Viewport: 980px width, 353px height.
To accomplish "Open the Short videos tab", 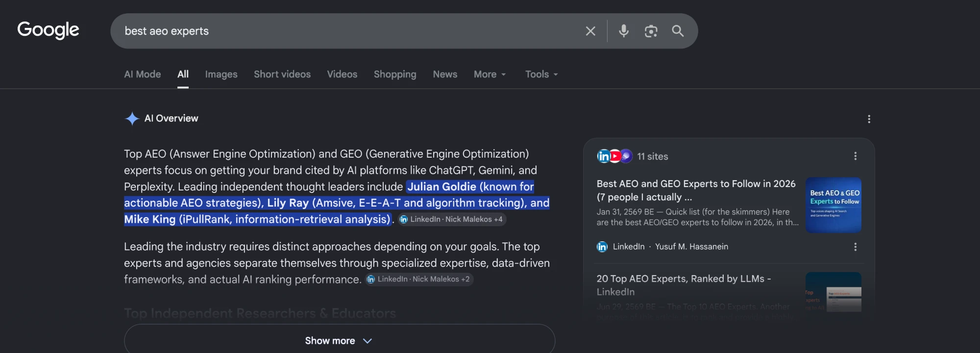I will 282,74.
